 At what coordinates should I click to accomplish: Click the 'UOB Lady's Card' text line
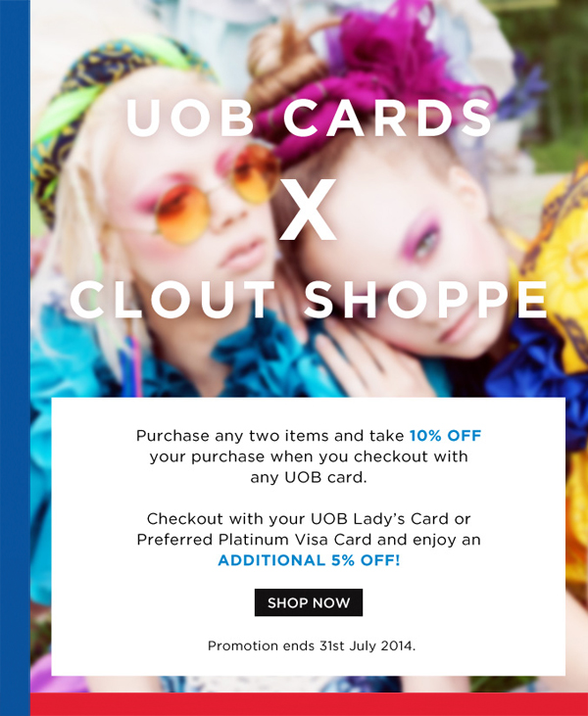pos(309,519)
